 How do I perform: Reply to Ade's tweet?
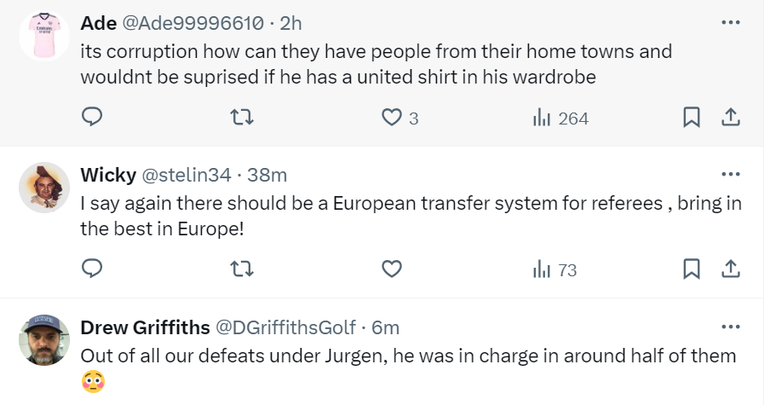coord(92,118)
